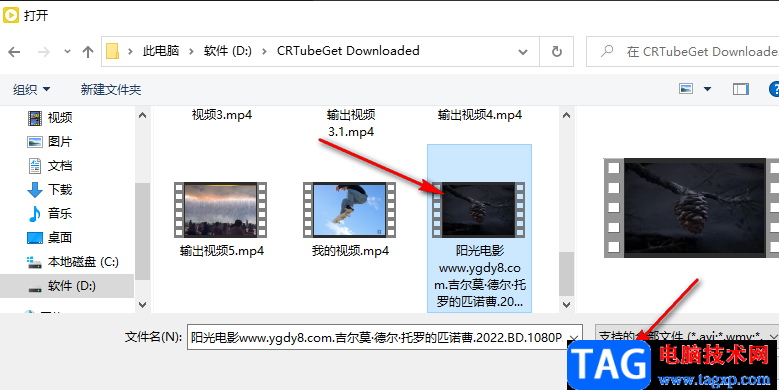Select file 输出视频3.1.mp4

[x=351, y=123]
